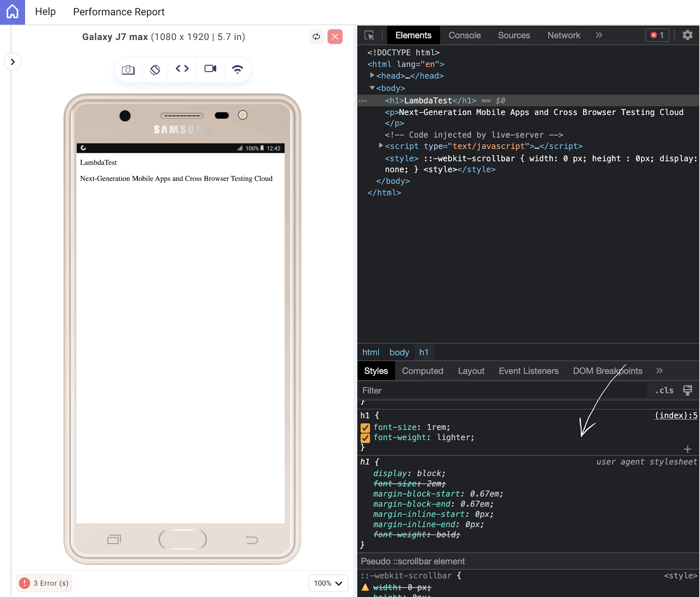The width and height of the screenshot is (700, 597).
Task: Start video recording of the device
Action: point(210,69)
